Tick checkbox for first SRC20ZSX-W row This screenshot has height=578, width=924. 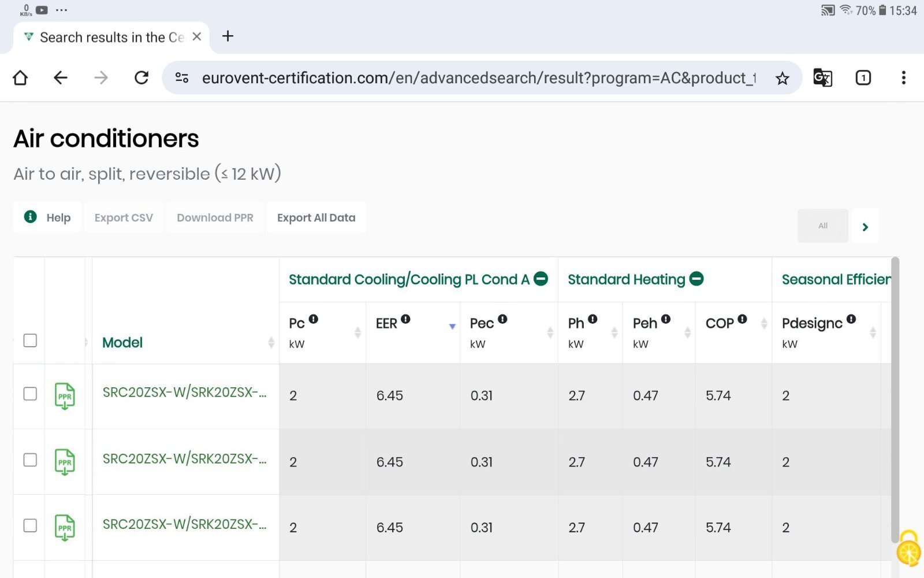(x=30, y=394)
